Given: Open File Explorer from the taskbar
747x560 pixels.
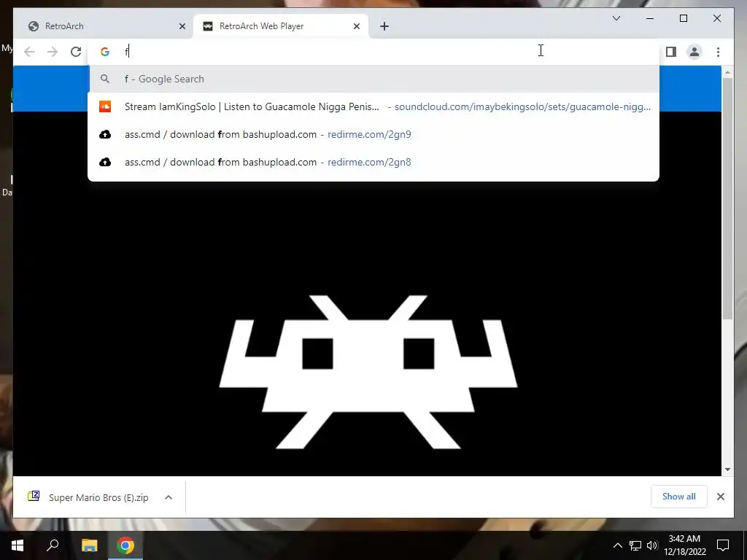Looking at the screenshot, I should point(89,545).
